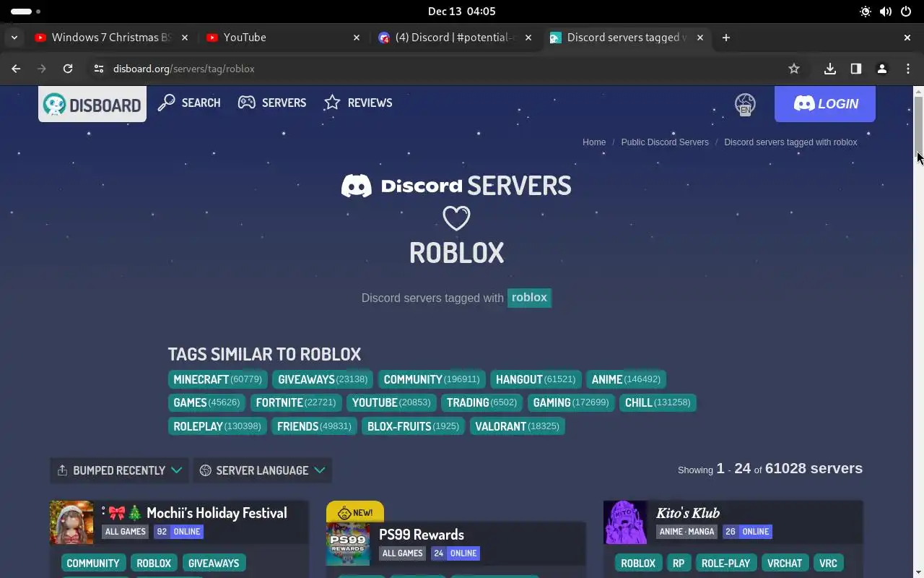Click ROBLOX tag on Mochii's card
924x578 pixels.
(x=154, y=564)
